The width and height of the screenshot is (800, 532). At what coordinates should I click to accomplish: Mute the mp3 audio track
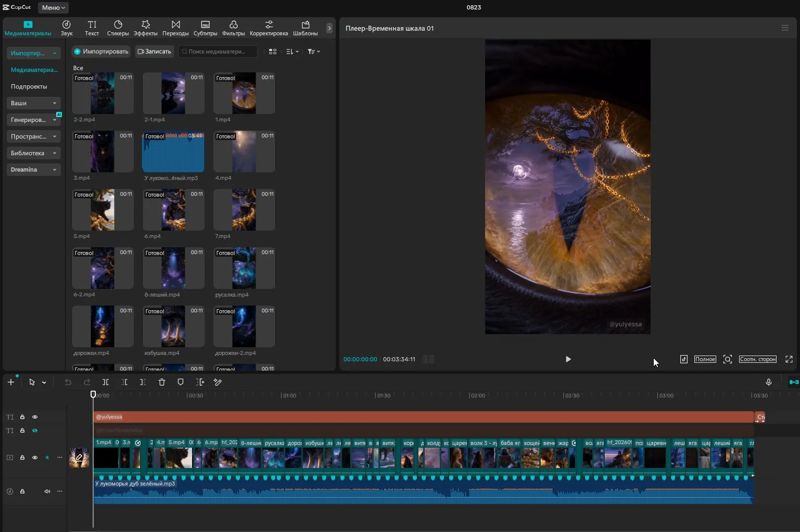tap(47, 491)
